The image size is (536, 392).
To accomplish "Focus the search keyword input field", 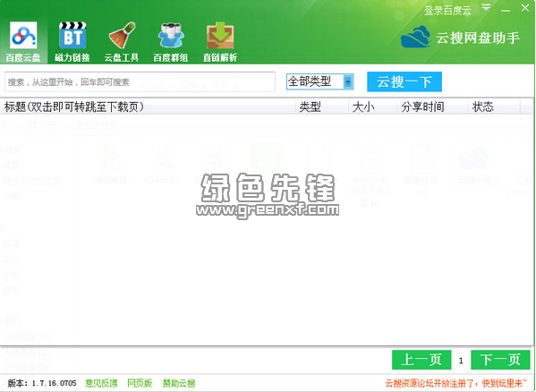I will [140, 81].
